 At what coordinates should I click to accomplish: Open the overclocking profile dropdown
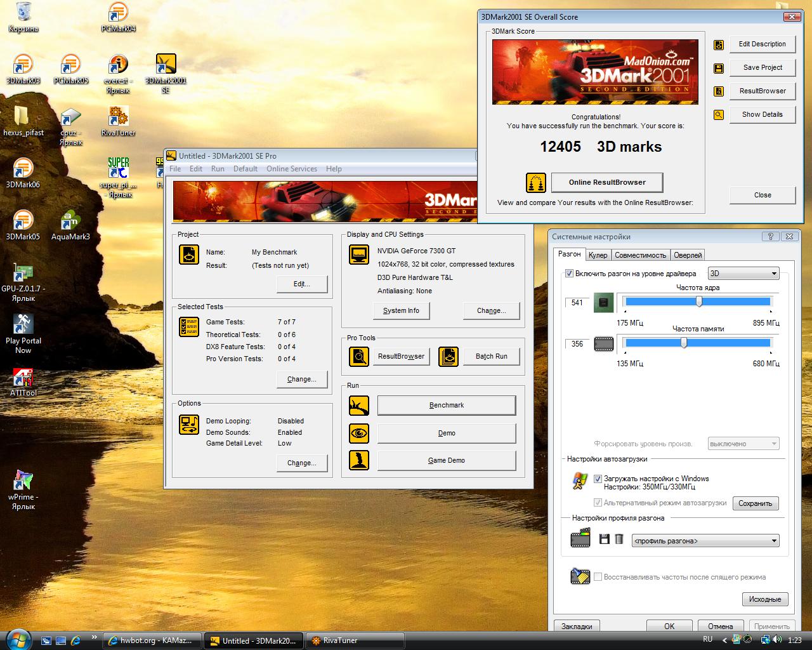click(705, 541)
